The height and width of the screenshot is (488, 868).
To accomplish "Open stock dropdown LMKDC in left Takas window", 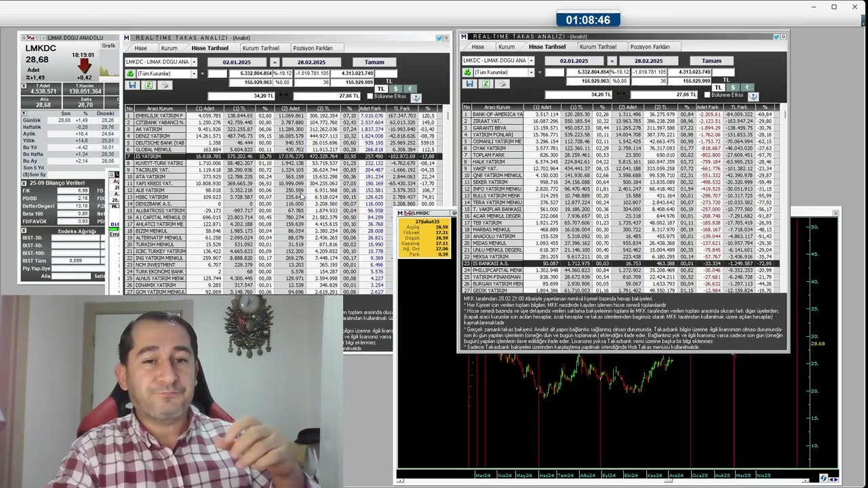I will (x=194, y=62).
